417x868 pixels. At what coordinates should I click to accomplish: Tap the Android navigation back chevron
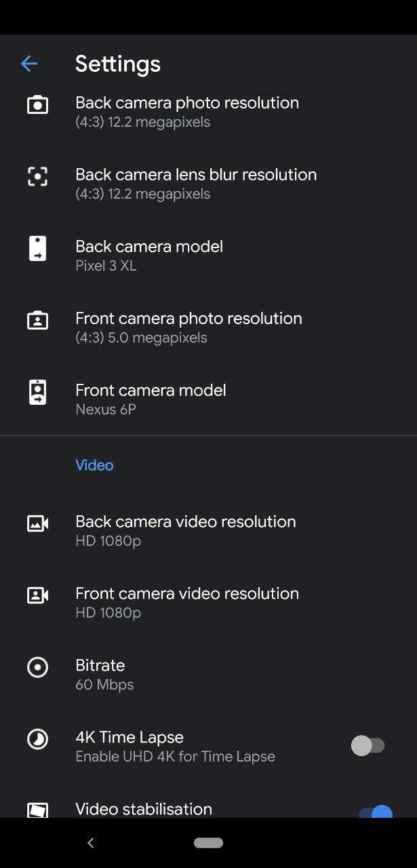point(91,843)
